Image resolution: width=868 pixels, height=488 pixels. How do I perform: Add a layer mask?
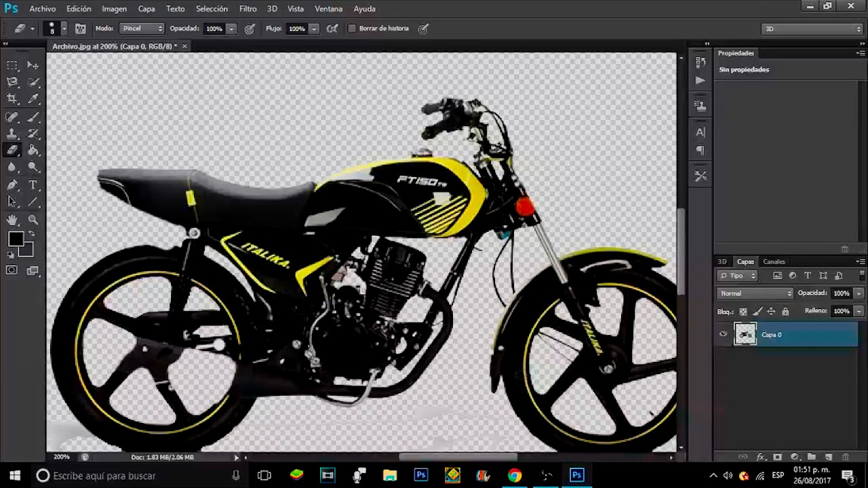coord(778,457)
